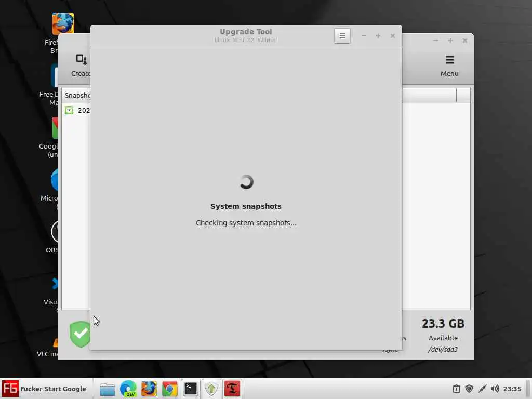532x399 pixels.
Task: Switch to the terminal window in the panel
Action: click(x=190, y=389)
